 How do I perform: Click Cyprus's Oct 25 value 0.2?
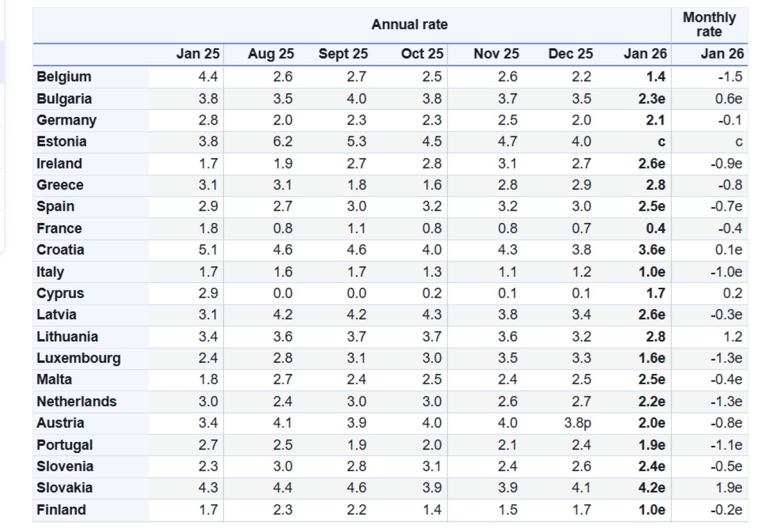click(x=432, y=294)
